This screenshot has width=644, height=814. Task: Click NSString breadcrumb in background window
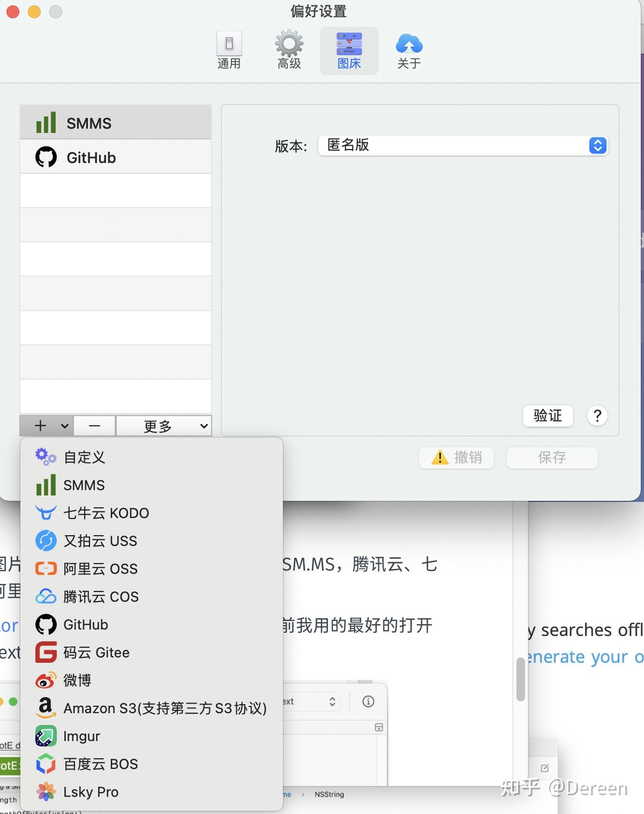(329, 794)
